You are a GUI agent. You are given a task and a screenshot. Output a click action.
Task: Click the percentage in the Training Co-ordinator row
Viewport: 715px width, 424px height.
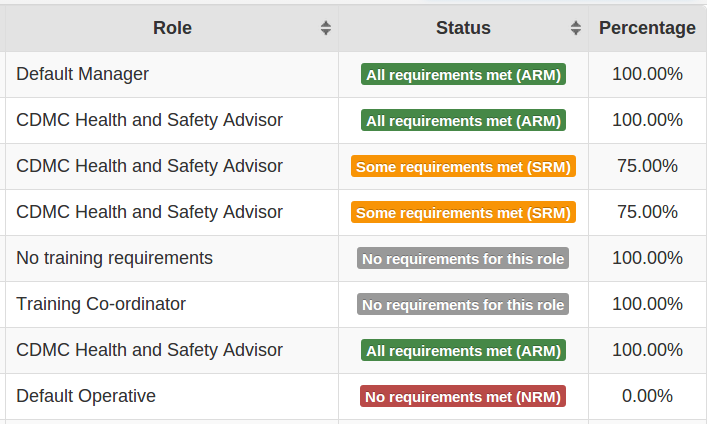[647, 304]
